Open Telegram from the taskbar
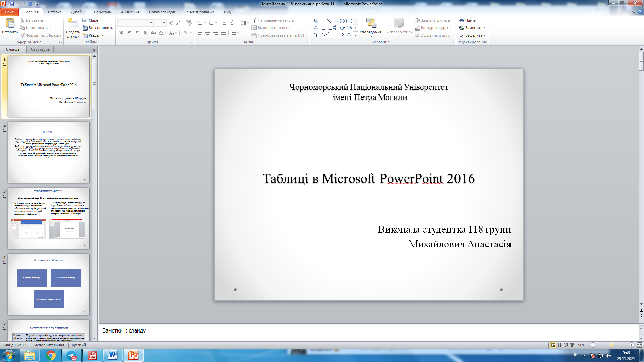Viewport: 644px width, 362px height. 71,355
